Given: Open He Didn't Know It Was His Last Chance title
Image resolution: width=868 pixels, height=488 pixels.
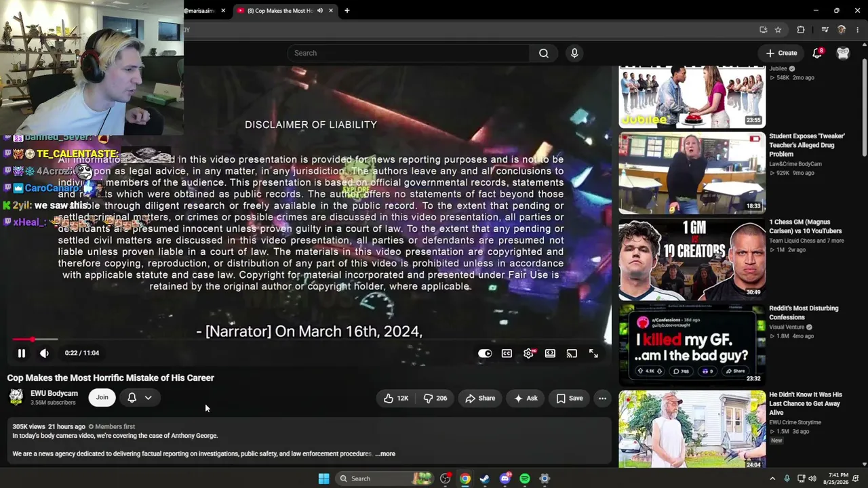Looking at the screenshot, I should pos(806,403).
